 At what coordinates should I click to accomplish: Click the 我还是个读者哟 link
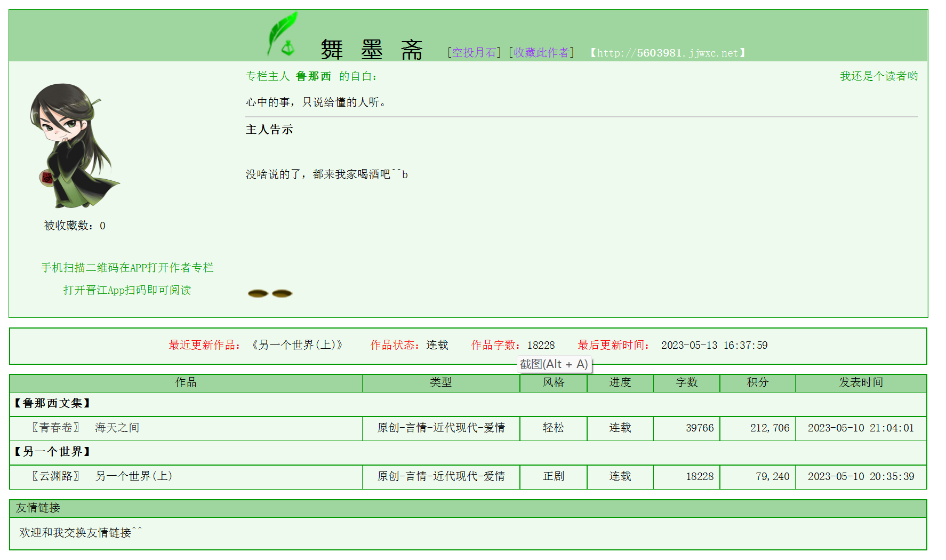tap(879, 76)
